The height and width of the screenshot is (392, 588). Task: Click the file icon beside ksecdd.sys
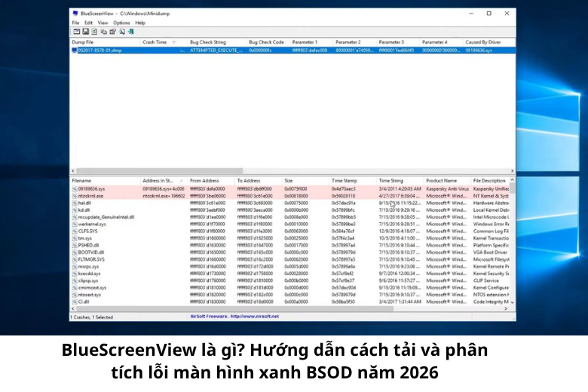tap(75, 274)
